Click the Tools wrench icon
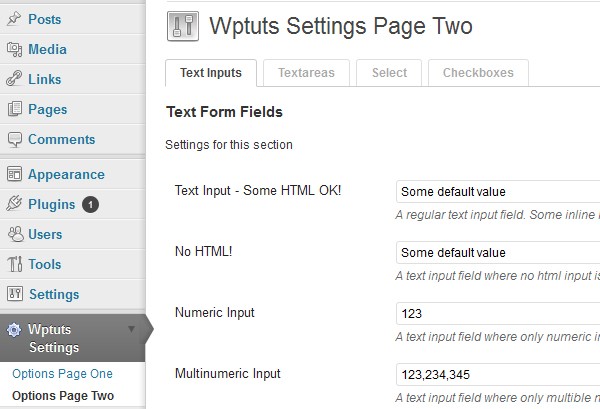 [x=15, y=264]
